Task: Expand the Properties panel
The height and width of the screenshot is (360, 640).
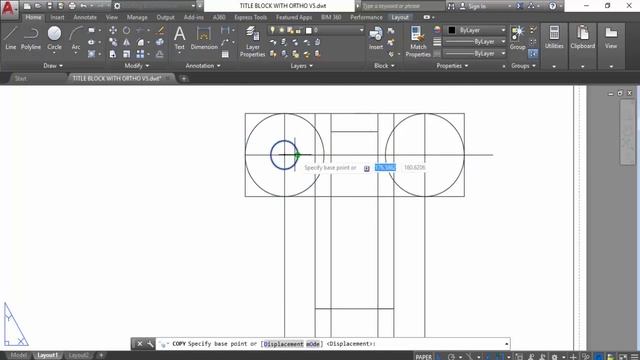Action: (x=452, y=66)
